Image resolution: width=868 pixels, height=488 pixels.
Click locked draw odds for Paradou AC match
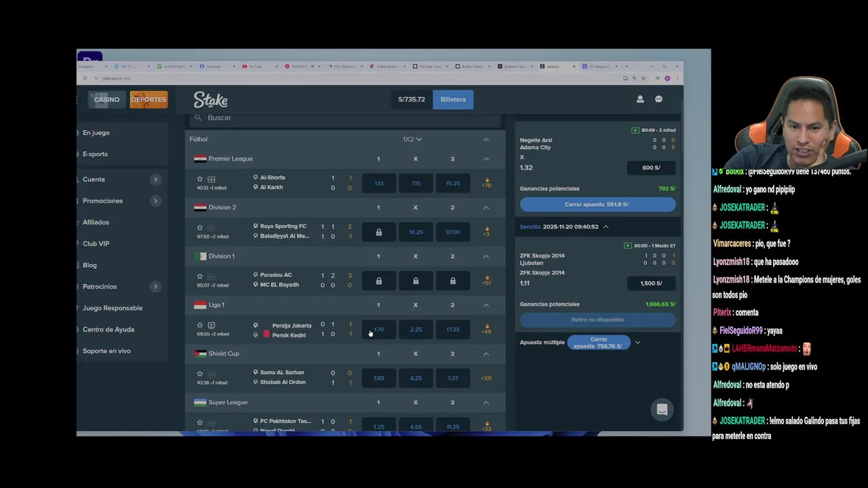[416, 281]
